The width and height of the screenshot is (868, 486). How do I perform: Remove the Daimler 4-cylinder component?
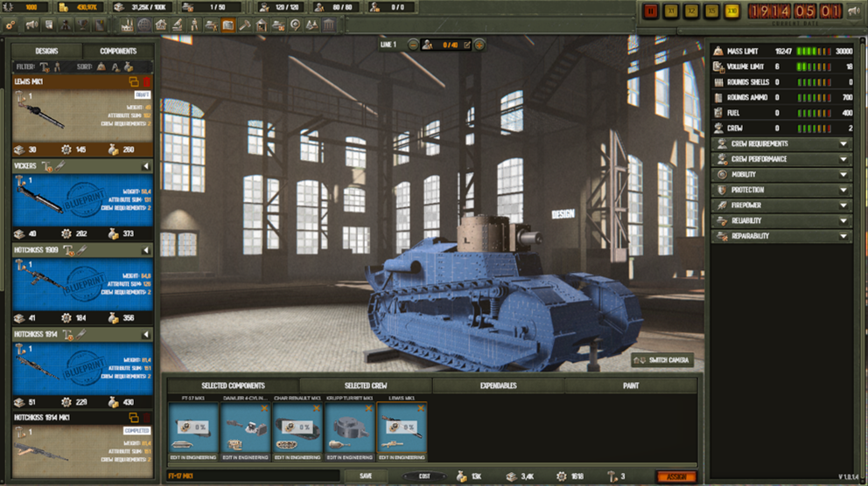264,408
